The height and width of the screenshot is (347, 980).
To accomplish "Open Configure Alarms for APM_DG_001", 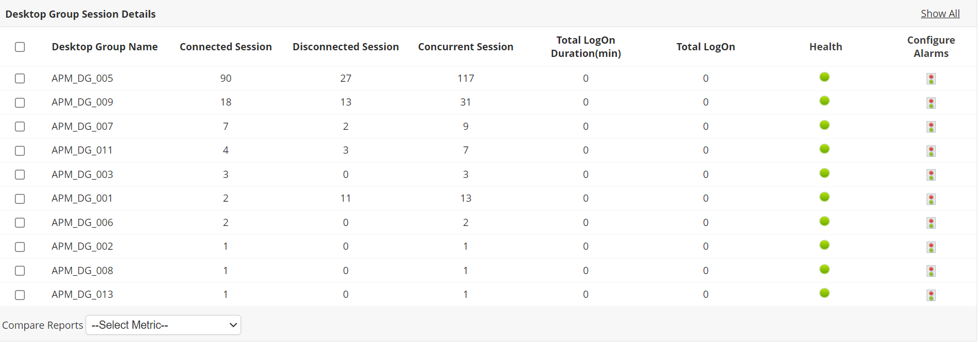I will (x=931, y=199).
